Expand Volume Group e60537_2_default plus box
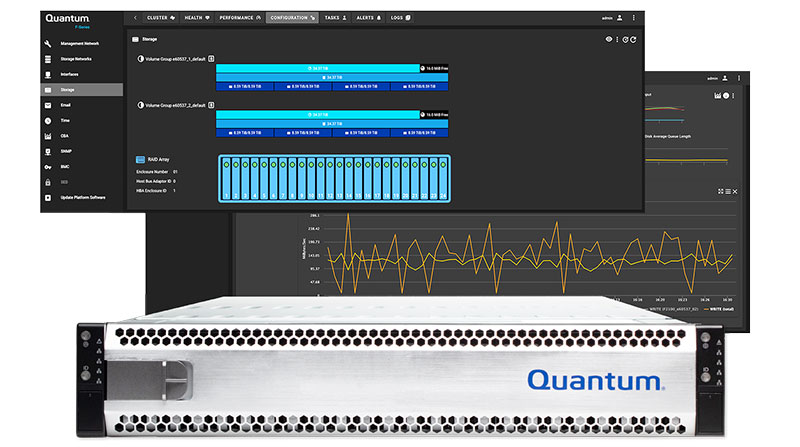 [x=211, y=105]
